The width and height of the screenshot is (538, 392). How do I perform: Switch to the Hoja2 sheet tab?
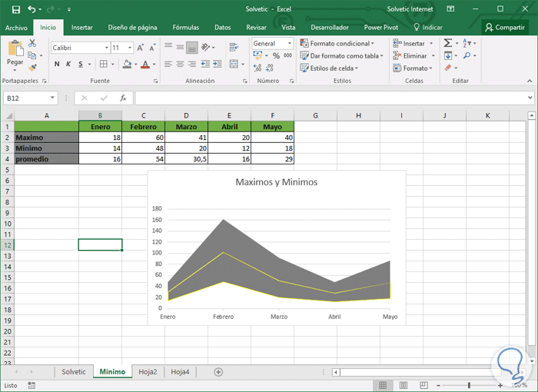click(x=148, y=372)
